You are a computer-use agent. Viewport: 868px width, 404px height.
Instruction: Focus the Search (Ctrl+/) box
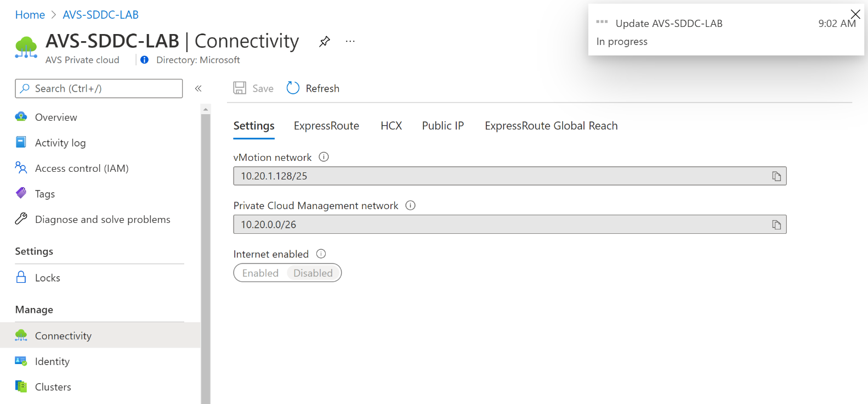[x=99, y=88]
